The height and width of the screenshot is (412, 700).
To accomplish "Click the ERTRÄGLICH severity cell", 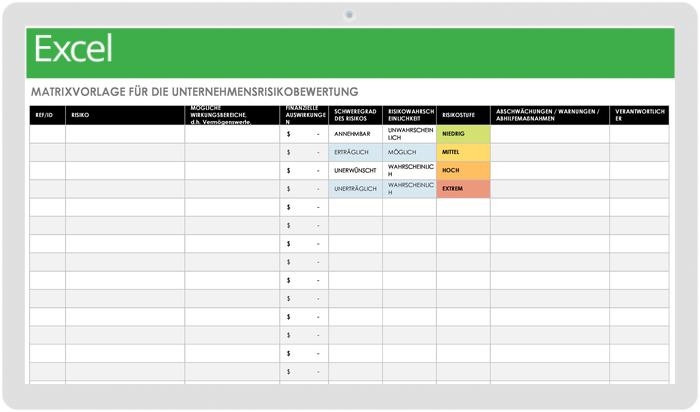I will tap(355, 152).
